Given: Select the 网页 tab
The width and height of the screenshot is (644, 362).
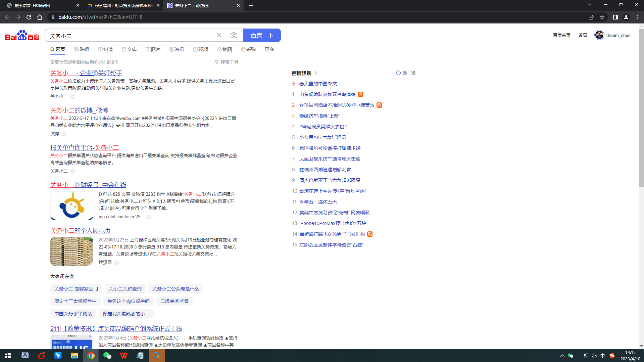Looking at the screenshot, I should 58,49.
